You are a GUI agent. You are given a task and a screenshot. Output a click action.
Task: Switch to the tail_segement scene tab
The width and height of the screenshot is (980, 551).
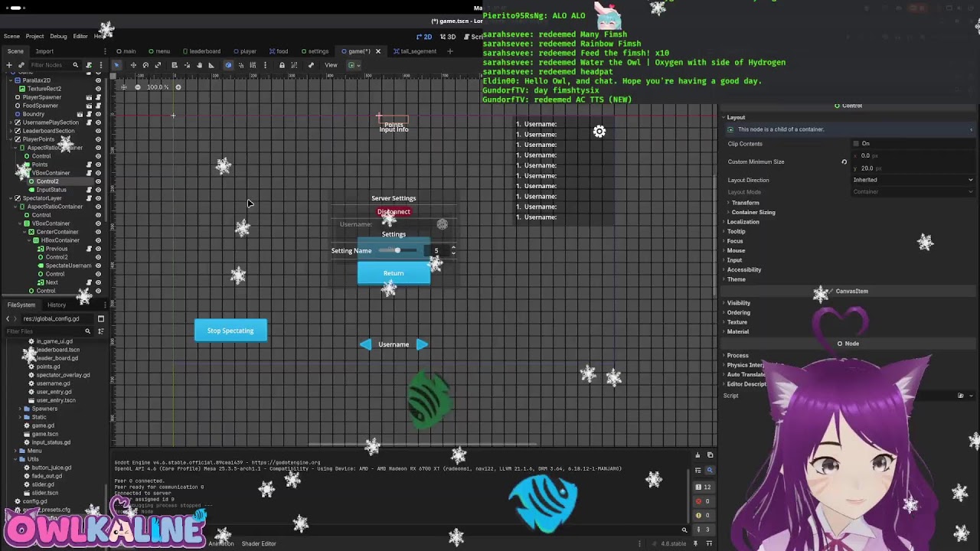click(415, 51)
